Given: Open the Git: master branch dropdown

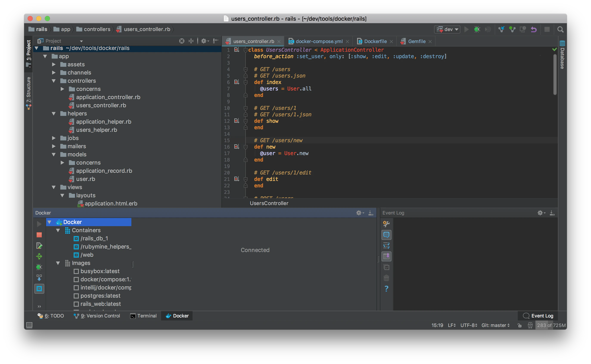Looking at the screenshot, I should point(495,325).
